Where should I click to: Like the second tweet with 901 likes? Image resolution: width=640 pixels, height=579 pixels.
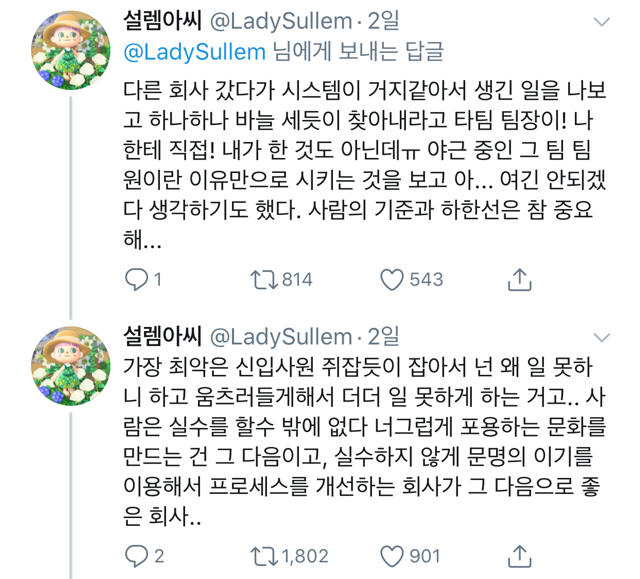[392, 555]
